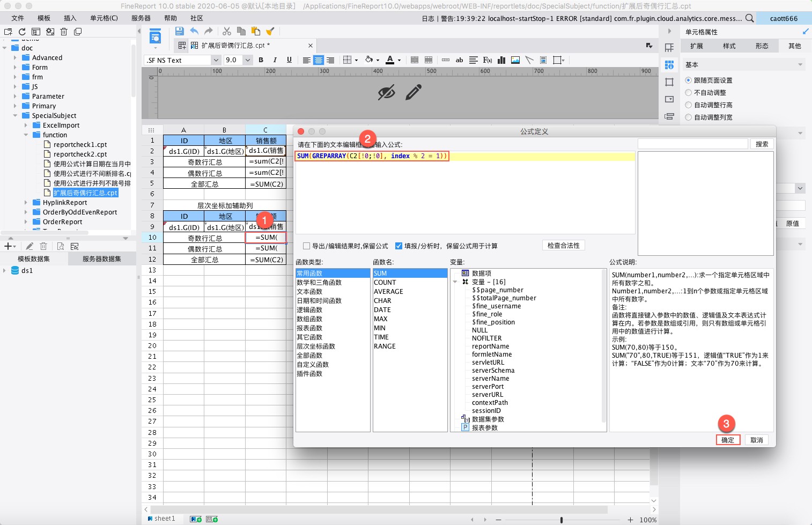Click the Save template icon
Screen dimensions: 812x525
pyautogui.click(x=180, y=31)
